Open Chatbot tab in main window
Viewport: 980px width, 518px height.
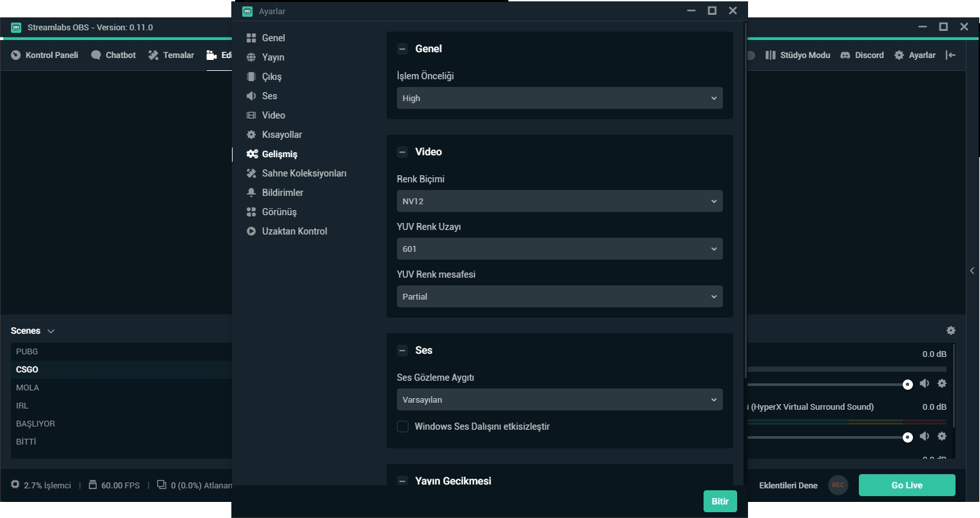click(113, 55)
